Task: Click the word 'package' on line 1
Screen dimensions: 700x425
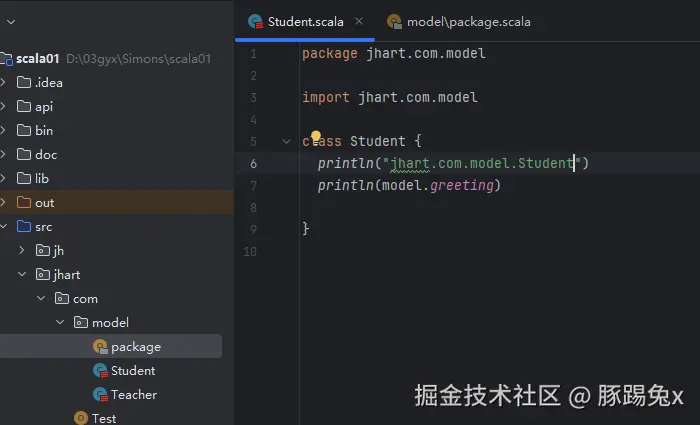Action: coord(329,54)
